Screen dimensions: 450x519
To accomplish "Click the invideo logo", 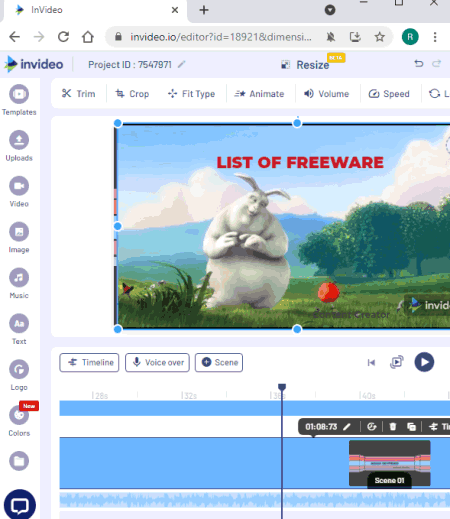I will (x=34, y=64).
